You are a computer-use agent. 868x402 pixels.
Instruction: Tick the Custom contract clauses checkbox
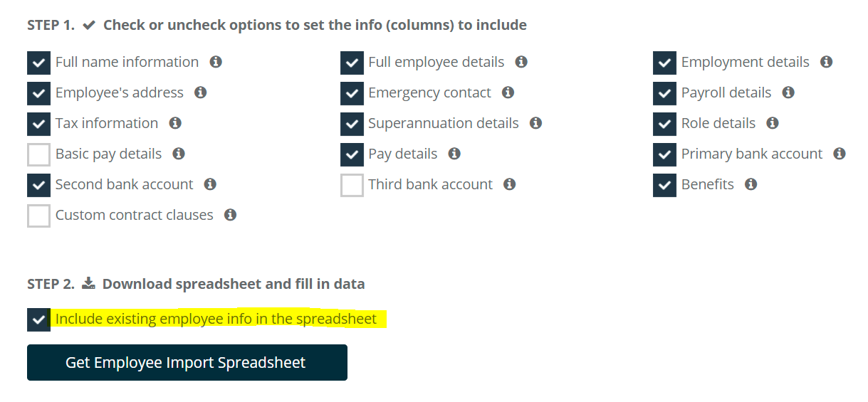(38, 216)
